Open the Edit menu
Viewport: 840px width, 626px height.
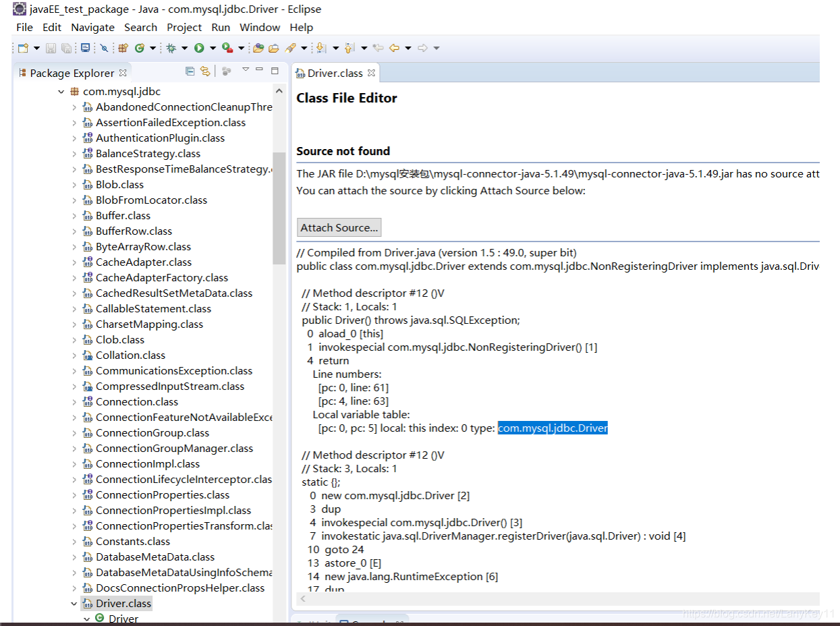point(52,27)
